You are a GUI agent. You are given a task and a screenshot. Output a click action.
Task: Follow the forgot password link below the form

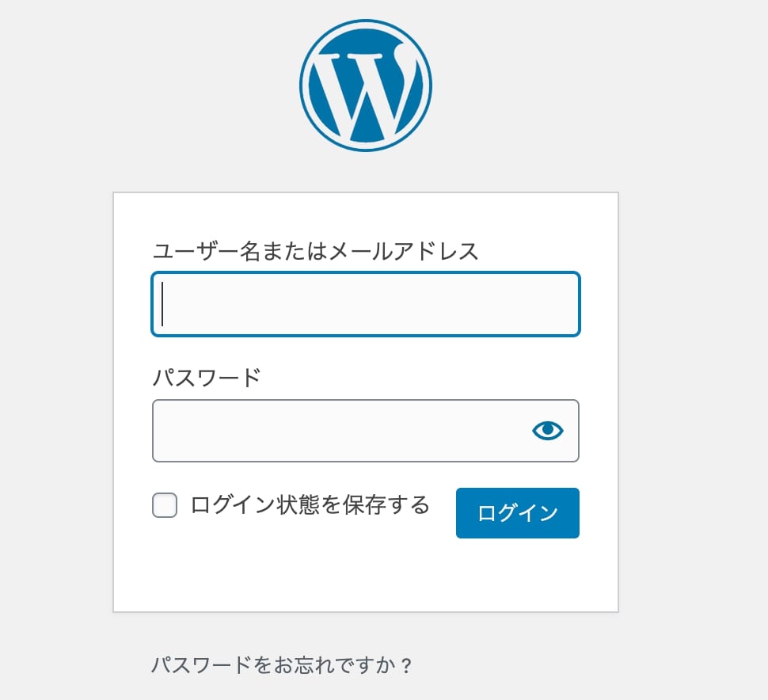tap(282, 664)
